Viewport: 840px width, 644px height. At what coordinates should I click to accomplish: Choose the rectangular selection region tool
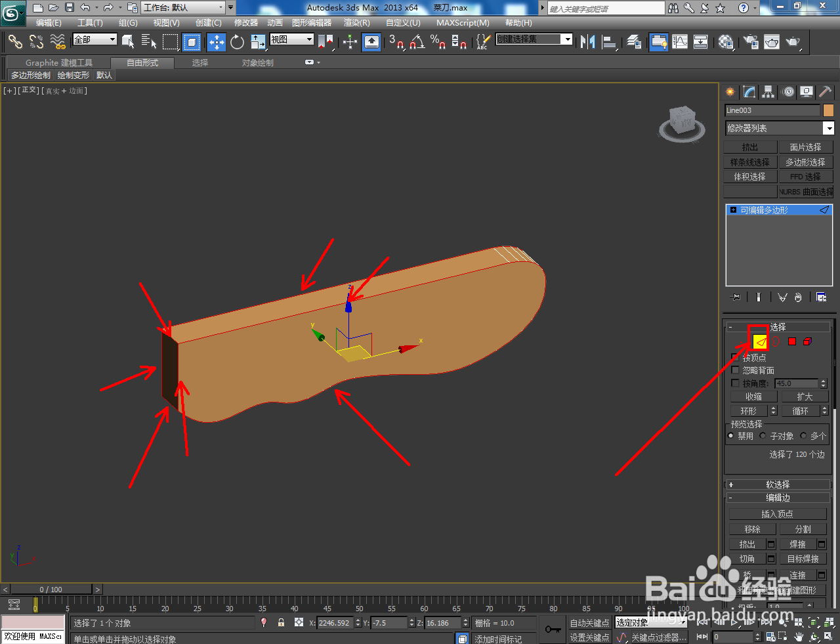pos(171,42)
